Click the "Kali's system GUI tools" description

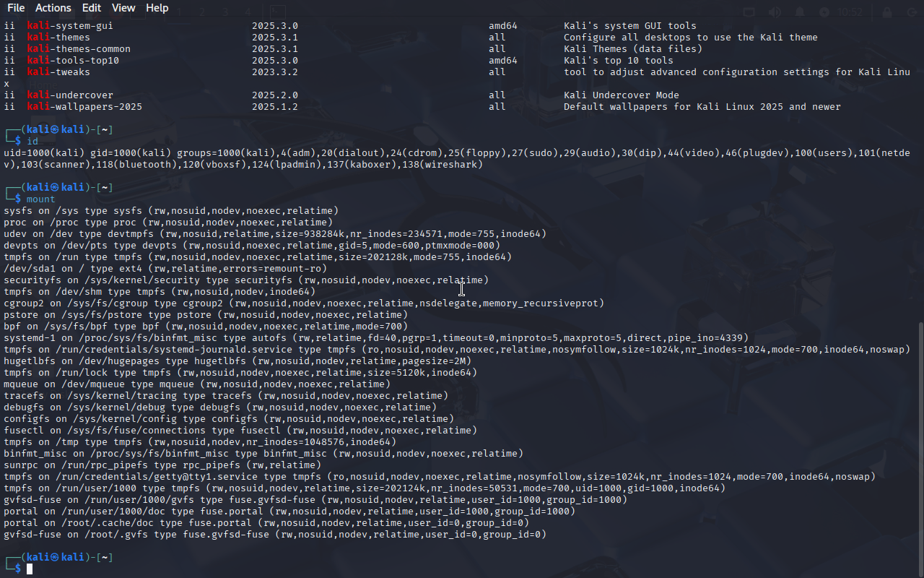[x=630, y=26]
